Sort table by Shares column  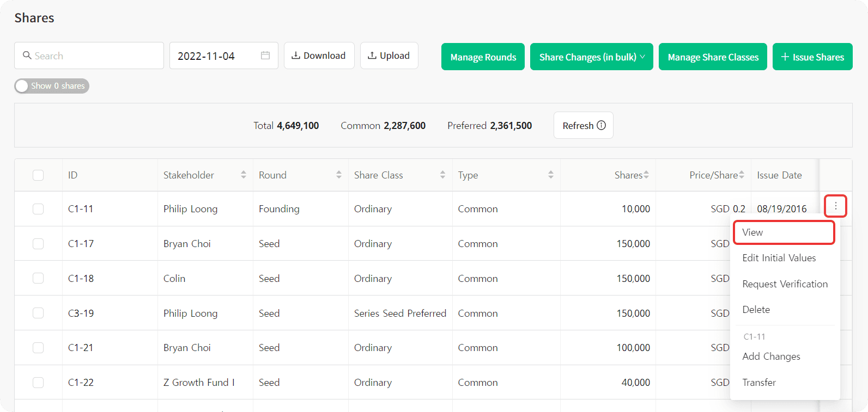[x=646, y=175]
